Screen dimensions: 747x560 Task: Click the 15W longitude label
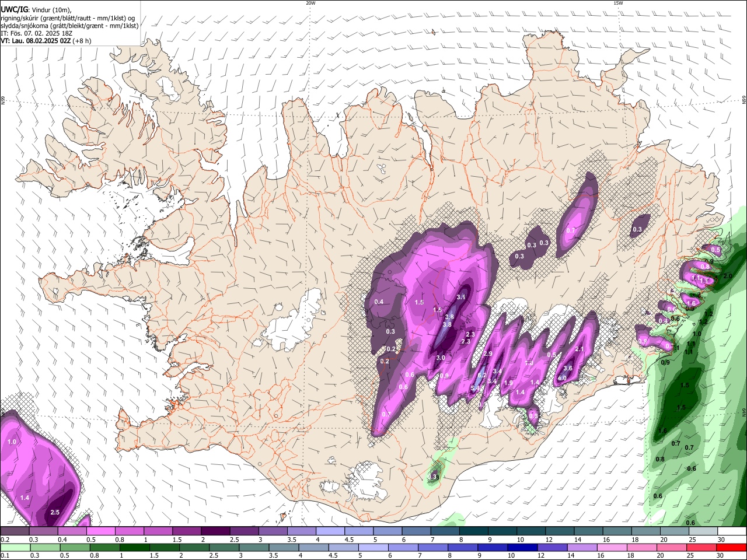pos(618,3)
